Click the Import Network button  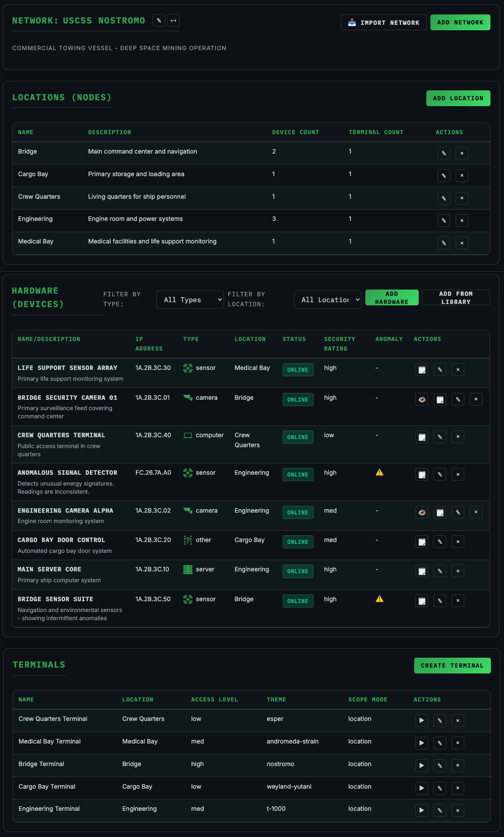(x=383, y=23)
